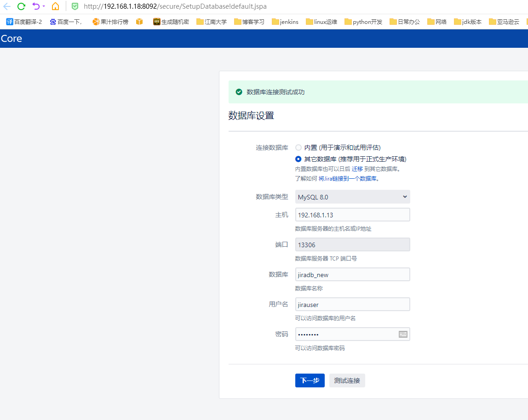Image resolution: width=528 pixels, height=420 pixels.
Task: Click virtual keyboard icon in password field
Action: [x=403, y=334]
